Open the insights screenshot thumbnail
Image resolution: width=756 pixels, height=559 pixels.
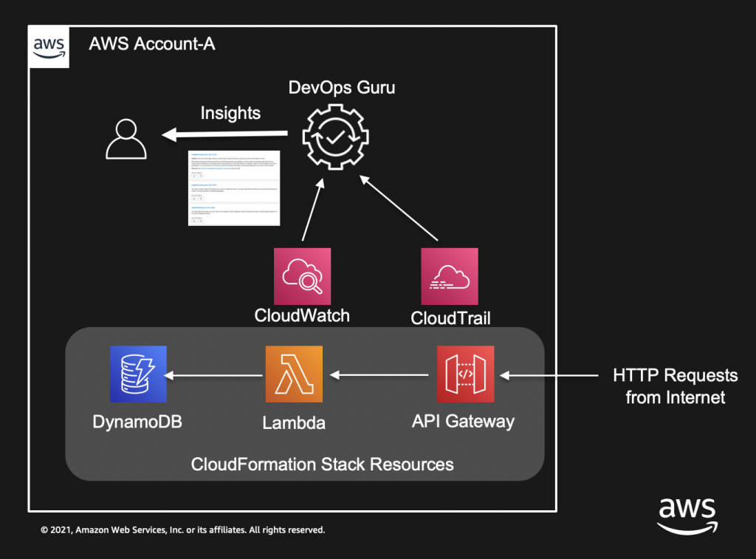(234, 188)
